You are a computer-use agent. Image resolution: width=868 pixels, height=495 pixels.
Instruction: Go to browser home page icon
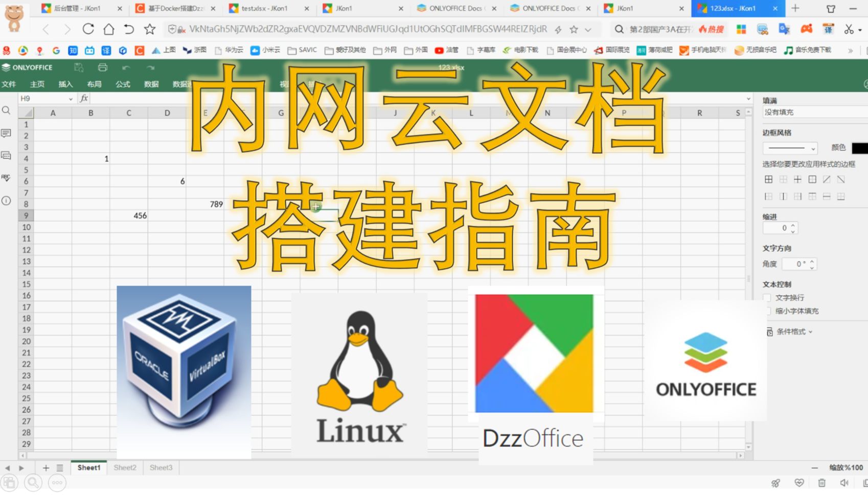109,29
